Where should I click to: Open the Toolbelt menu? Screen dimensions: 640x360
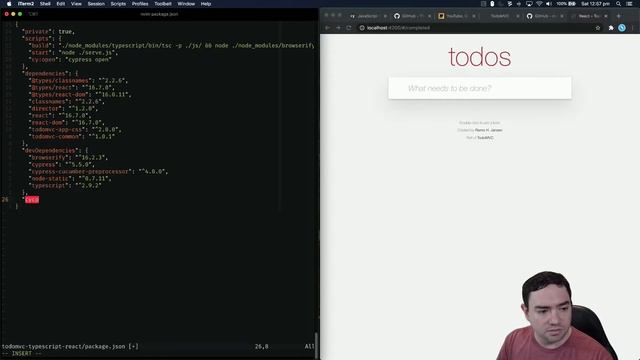[x=162, y=4]
